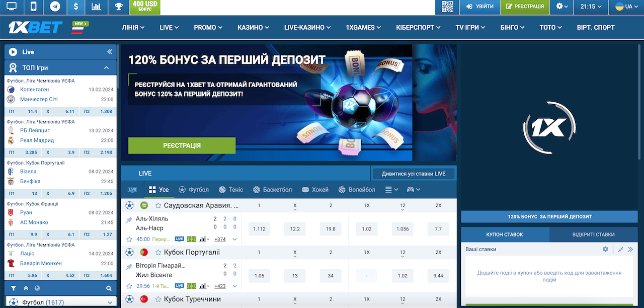Open the 21:15 time dropdown
The height and width of the screenshot is (308, 644).
tap(591, 7)
